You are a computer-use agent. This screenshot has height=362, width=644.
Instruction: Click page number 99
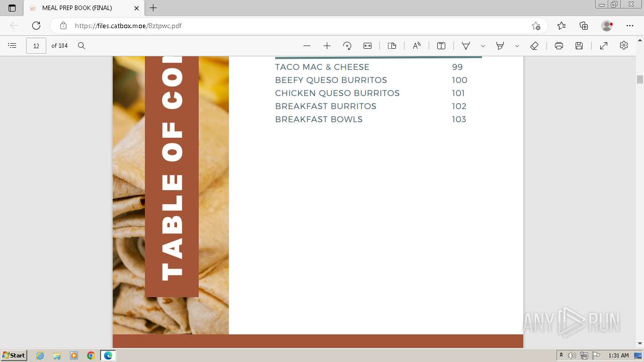point(457,67)
